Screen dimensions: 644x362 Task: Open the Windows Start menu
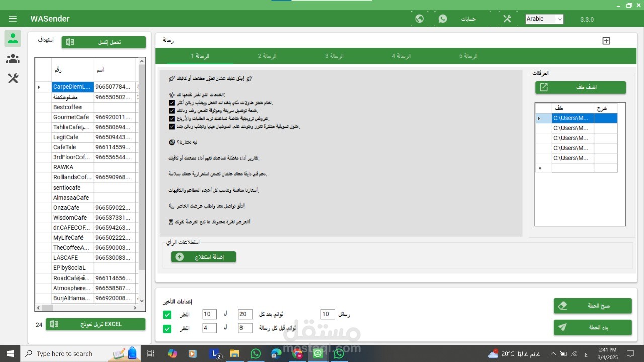click(x=10, y=353)
